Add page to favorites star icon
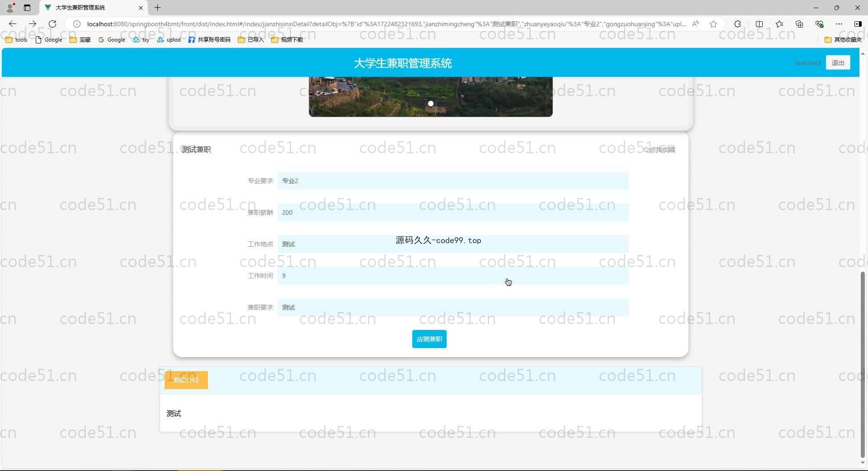This screenshot has height=471, width=868. 713,24
